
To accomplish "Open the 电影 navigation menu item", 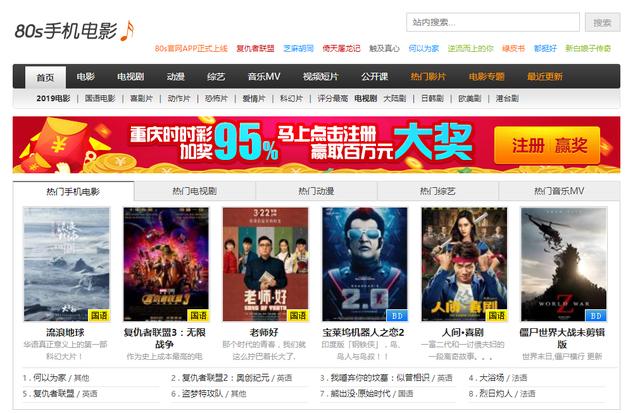I will point(86,76).
